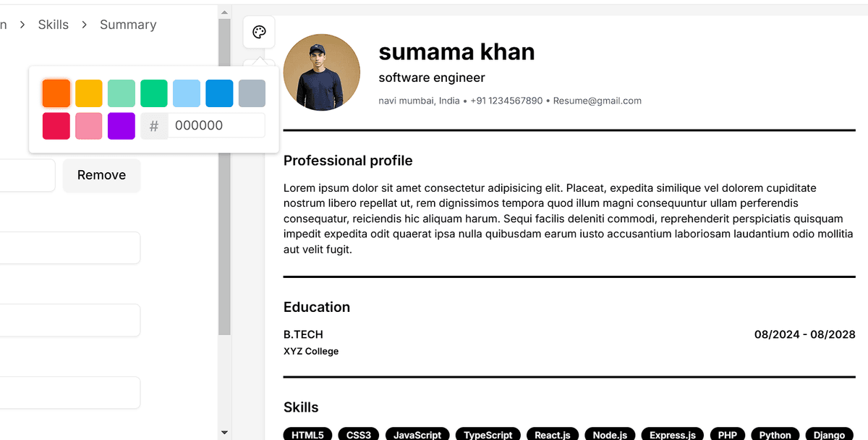This screenshot has height=440, width=868.
Task: Select the orange color swatch
Action: 56,93
